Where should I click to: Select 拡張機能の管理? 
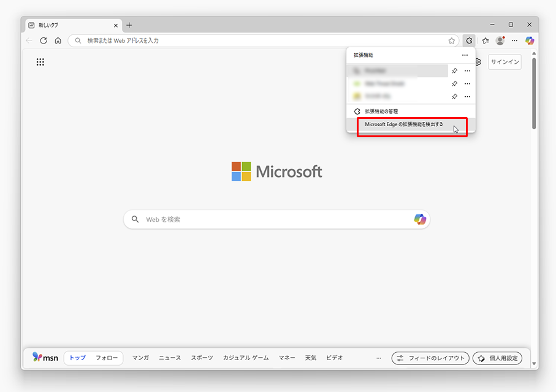pos(411,111)
